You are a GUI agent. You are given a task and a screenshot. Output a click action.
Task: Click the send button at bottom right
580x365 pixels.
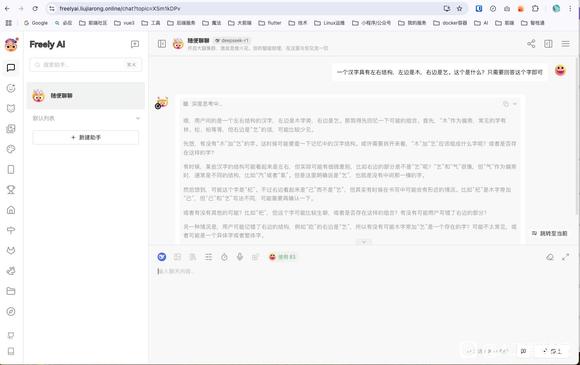(x=553, y=351)
